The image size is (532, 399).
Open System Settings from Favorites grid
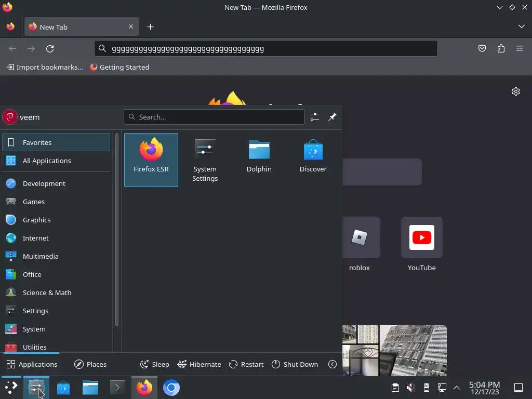205,160
